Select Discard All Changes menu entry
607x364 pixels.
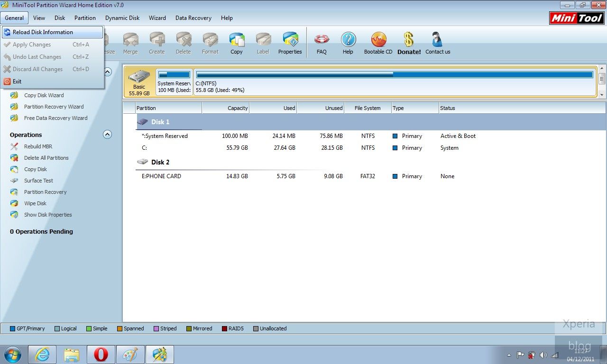click(x=52, y=69)
